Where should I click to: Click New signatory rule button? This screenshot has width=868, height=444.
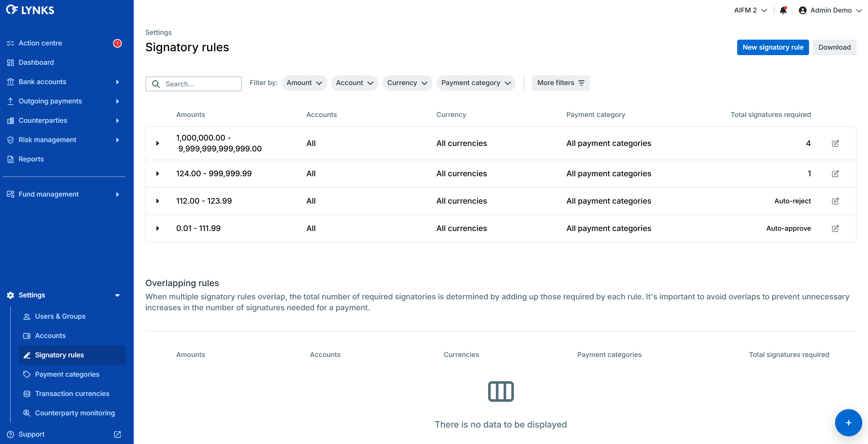[772, 47]
